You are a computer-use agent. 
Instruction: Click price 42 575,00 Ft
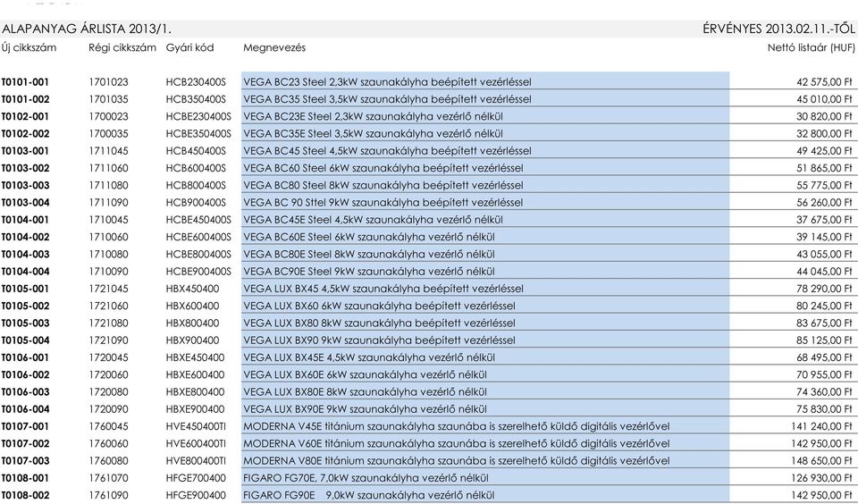825,82
